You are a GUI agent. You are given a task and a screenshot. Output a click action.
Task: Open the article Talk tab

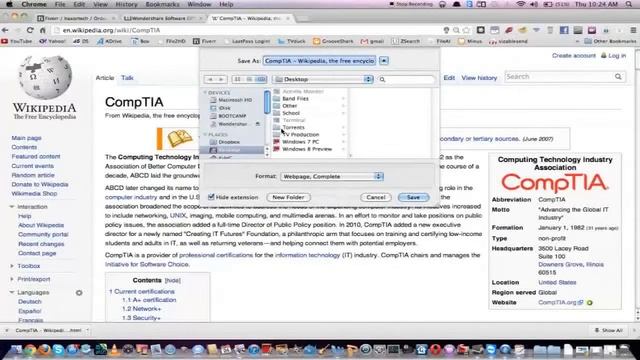coord(127,78)
